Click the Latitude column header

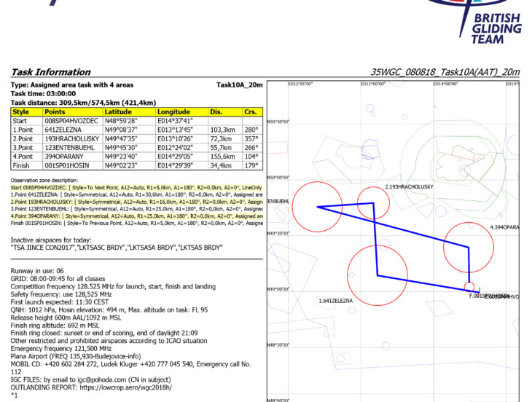118,112
